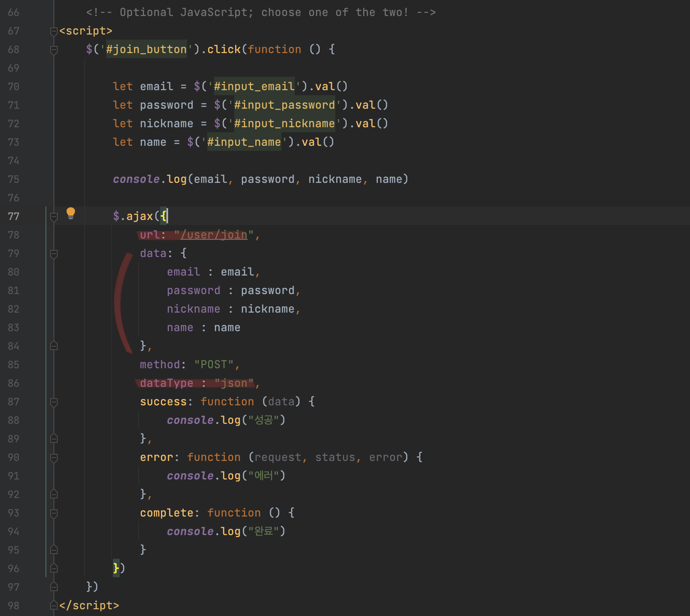
Task: Click the 'complete' property key
Action: click(x=166, y=513)
